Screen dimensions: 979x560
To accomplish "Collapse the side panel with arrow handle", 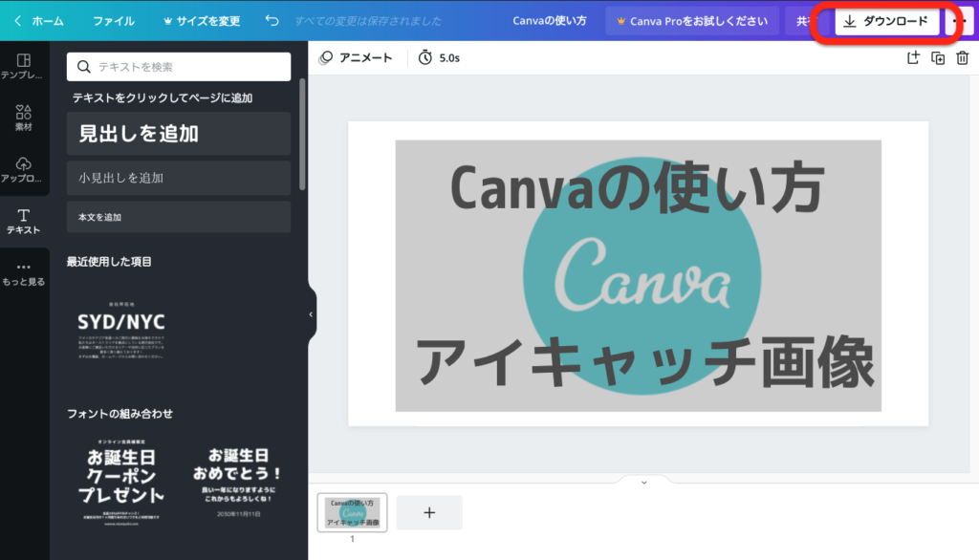I will [x=311, y=314].
